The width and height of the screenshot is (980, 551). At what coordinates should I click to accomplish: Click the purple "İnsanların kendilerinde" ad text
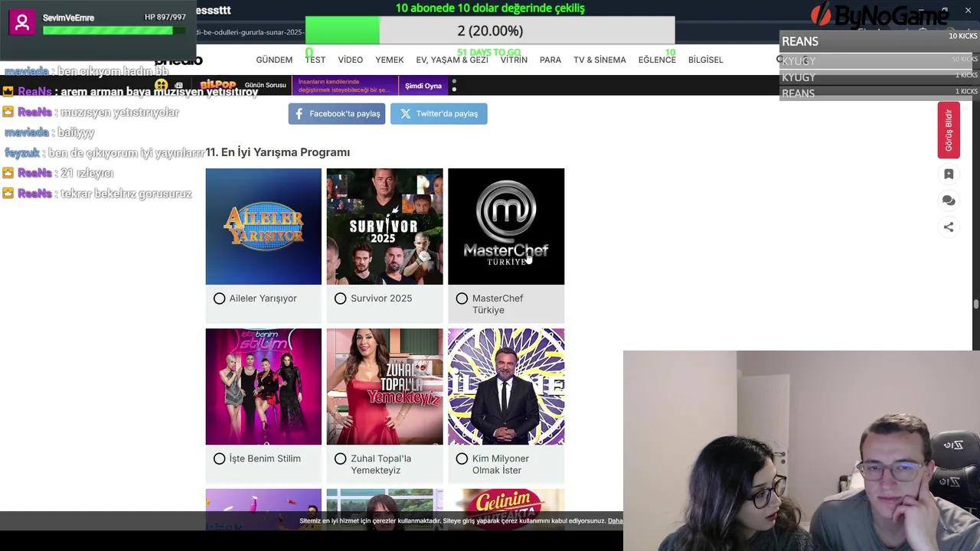345,85
